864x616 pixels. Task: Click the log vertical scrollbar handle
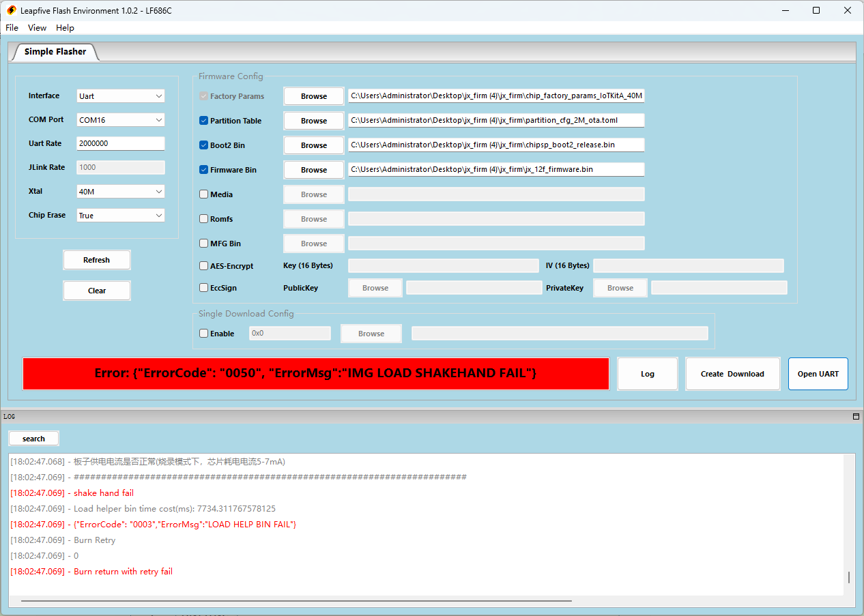pos(849,577)
